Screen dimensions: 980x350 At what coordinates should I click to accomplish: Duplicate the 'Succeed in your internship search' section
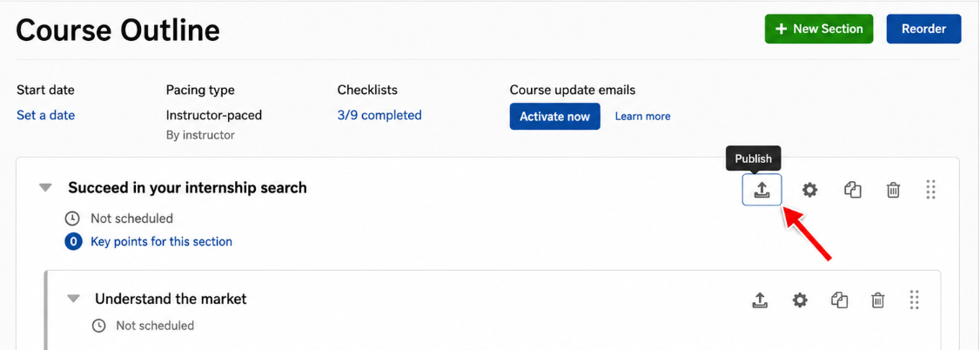(853, 190)
